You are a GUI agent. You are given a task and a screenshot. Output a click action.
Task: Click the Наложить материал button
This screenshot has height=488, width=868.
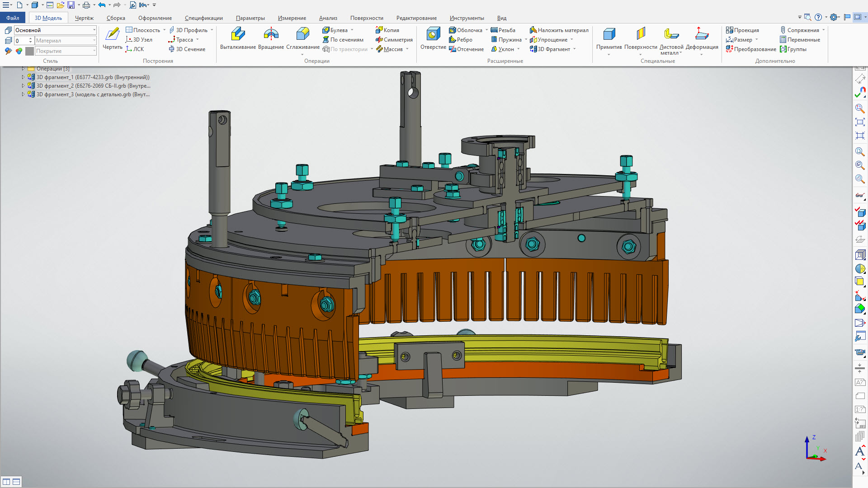click(x=559, y=30)
